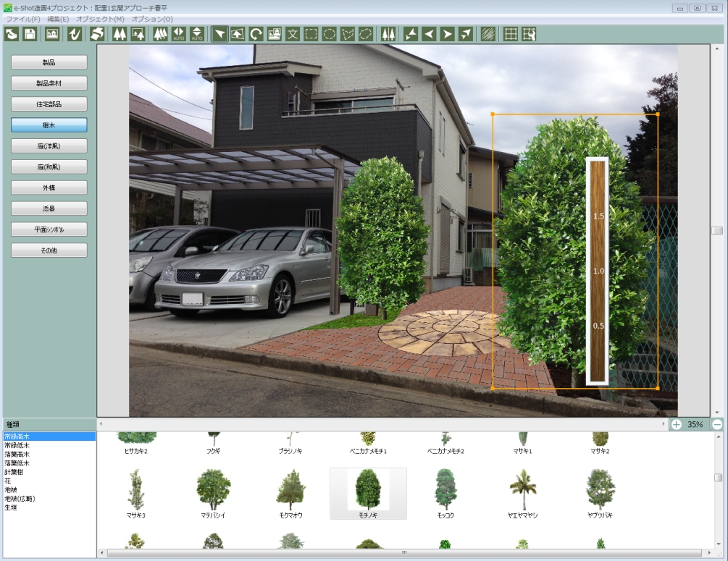728x561 pixels.
Task: Open the ファイル(F) menu
Action: point(22,19)
